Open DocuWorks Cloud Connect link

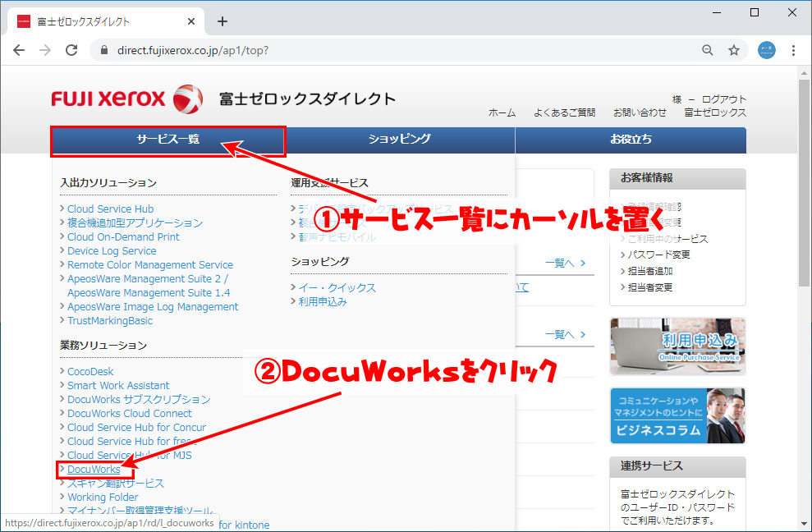(130, 414)
